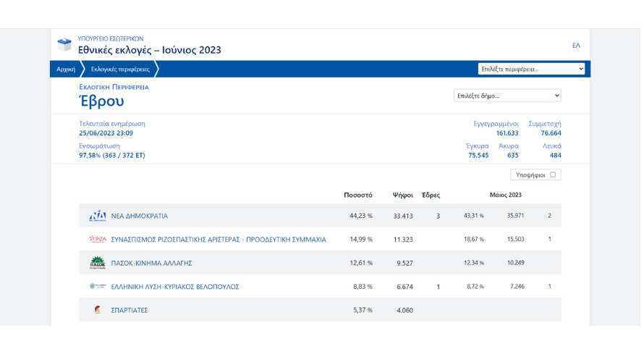Select ΠΑΣΟΚ-ΚΙΝΗΜΑ ΑΛΛΑΓΗΣ party name
The width and height of the screenshot is (644, 362).
[152, 263]
